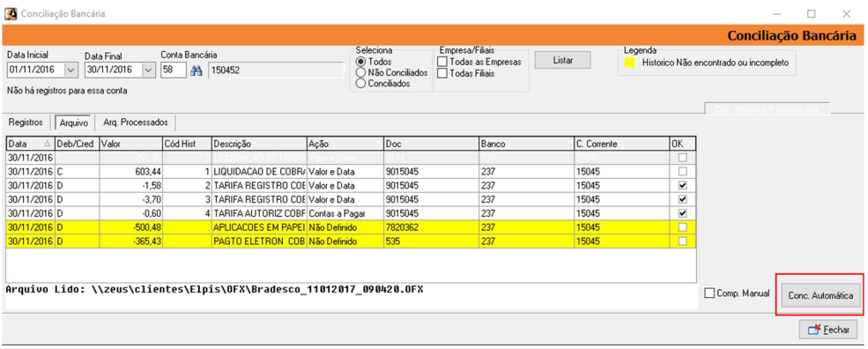
Task: Click the Descrição column header
Action: pos(259,144)
